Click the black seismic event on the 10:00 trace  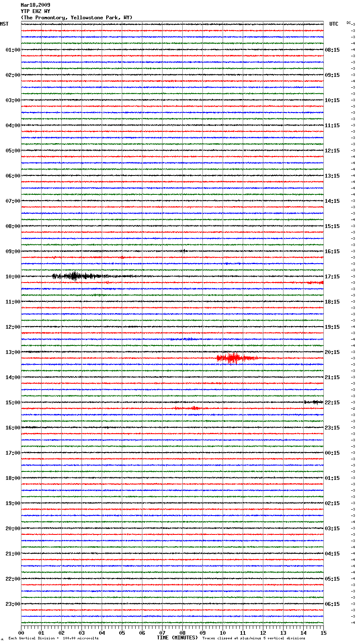point(80,276)
